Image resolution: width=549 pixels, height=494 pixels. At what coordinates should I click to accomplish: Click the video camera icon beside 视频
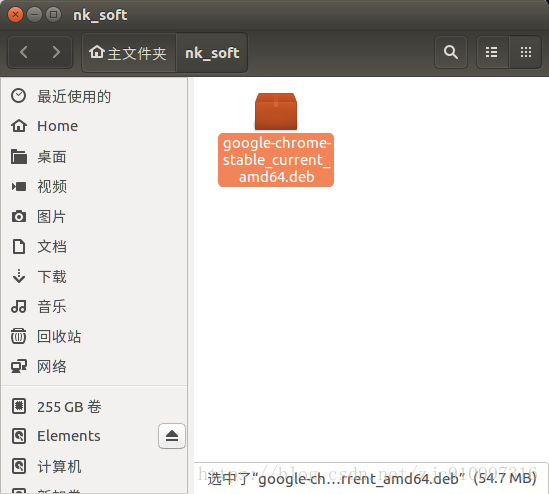(19, 186)
